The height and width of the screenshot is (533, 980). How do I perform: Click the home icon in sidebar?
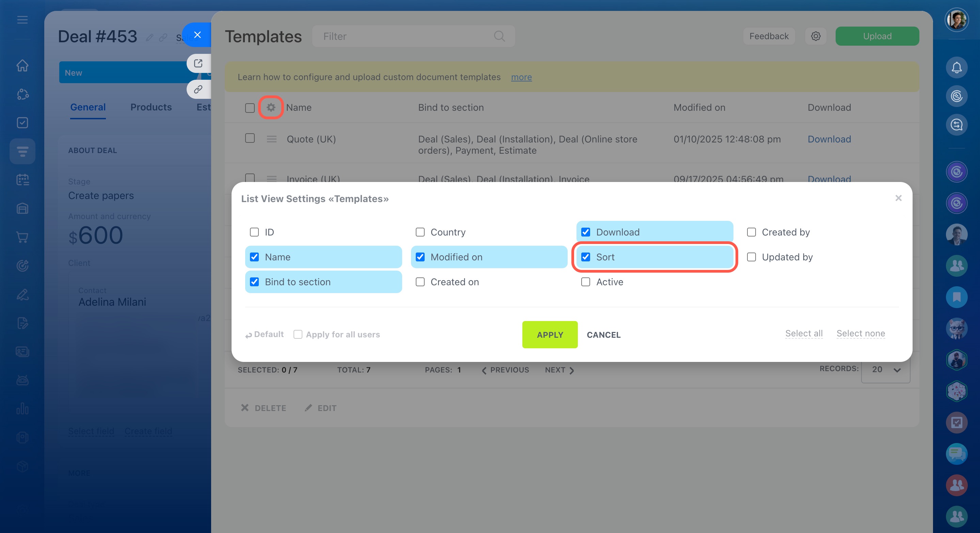click(22, 65)
